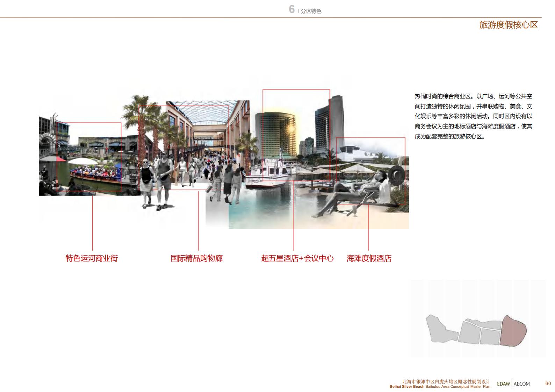Click the two walking tourists in foreground
Image resolution: width=555 pixels, height=392 pixels.
tap(157, 182)
